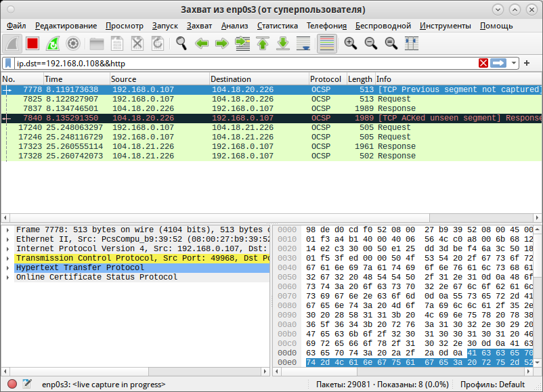Jump to the first packet
Image resolution: width=543 pixels, height=392 pixels.
click(x=263, y=43)
